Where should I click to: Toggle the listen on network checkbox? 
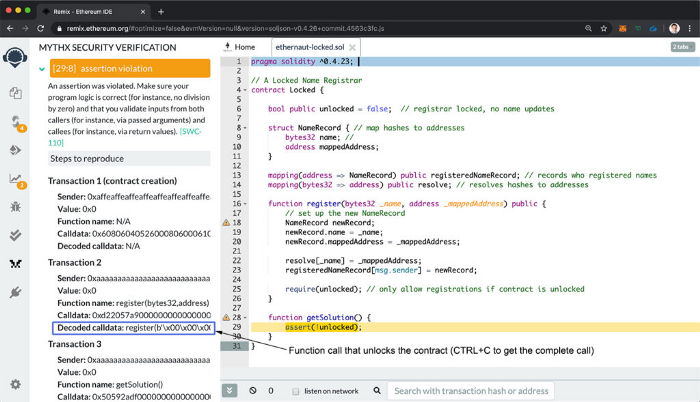pyautogui.click(x=295, y=392)
